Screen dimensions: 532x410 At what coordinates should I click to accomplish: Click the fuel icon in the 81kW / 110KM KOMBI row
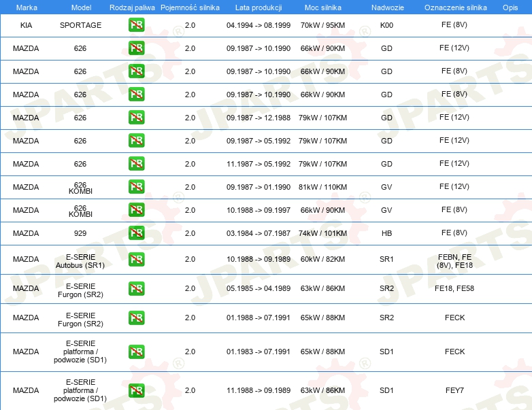(x=136, y=186)
